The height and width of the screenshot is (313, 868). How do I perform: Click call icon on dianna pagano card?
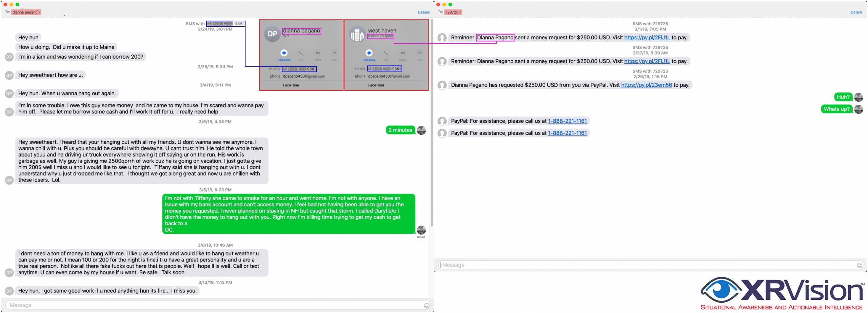[301, 53]
